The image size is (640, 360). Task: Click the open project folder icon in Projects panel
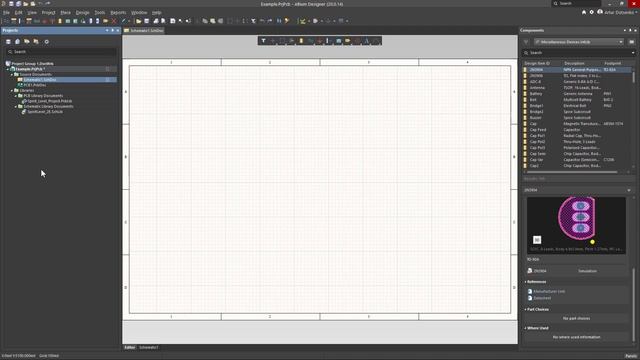[x=27, y=42]
